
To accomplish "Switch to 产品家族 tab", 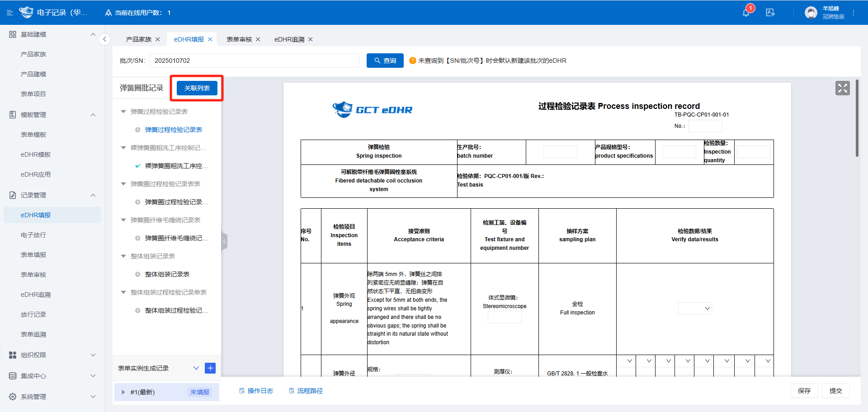I will pyautogui.click(x=139, y=39).
